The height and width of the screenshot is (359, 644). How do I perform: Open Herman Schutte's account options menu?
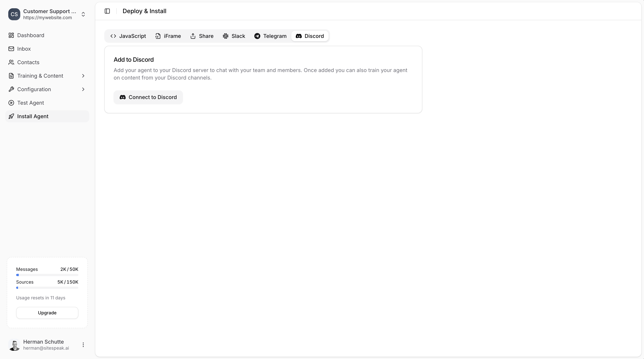tap(83, 345)
